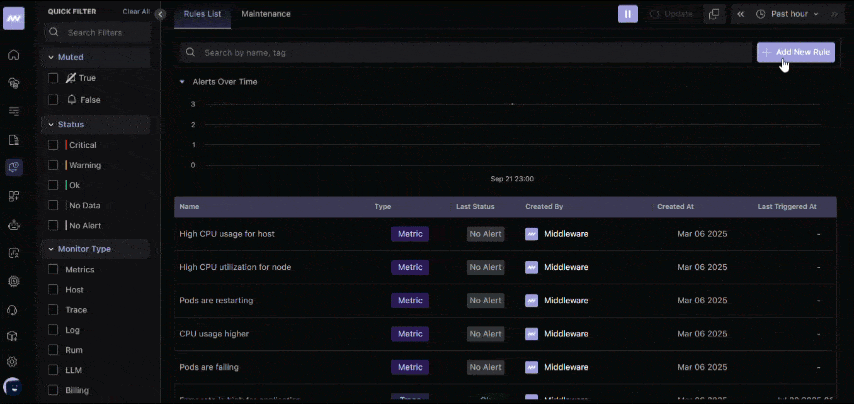The height and width of the screenshot is (404, 854).
Task: Collapse the Quick Filter panel with its arrow
Action: coord(160,14)
